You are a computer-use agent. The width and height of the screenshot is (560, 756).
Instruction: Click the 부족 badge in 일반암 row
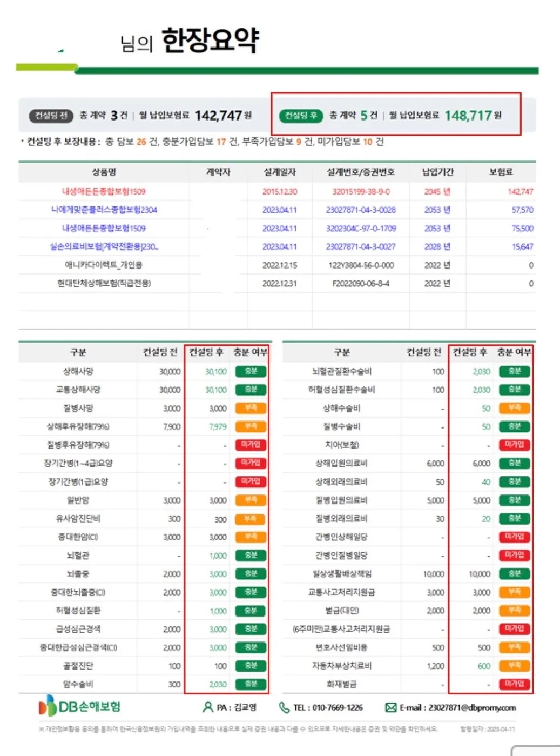251,500
